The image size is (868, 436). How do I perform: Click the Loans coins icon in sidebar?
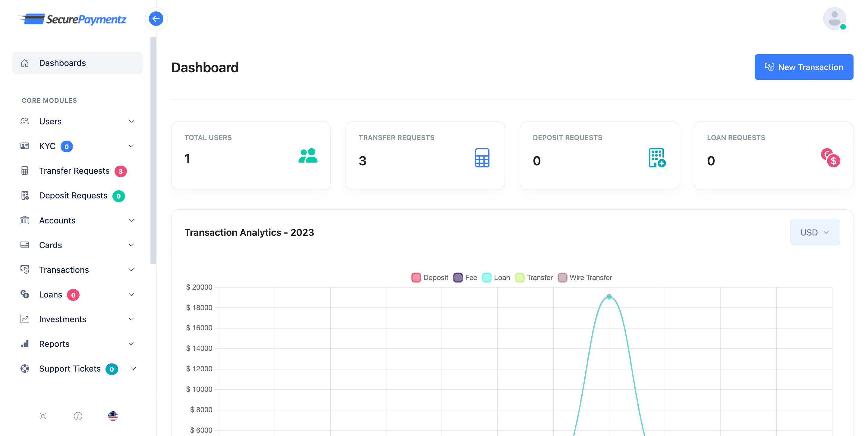[x=25, y=294]
